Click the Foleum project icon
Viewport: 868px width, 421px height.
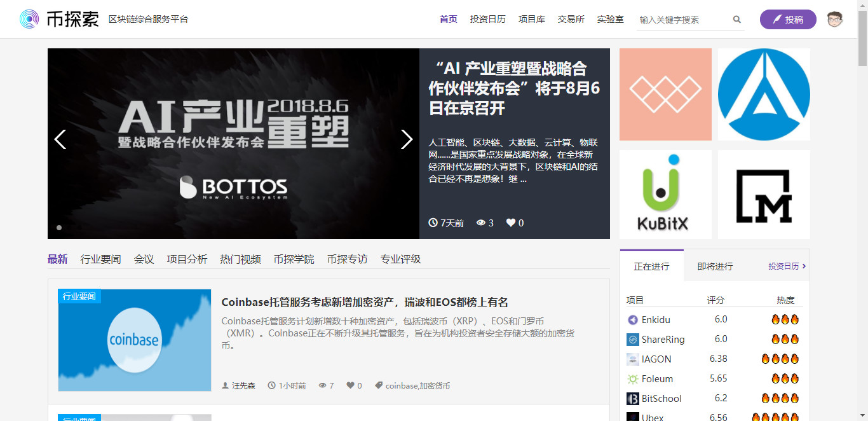[x=633, y=379]
